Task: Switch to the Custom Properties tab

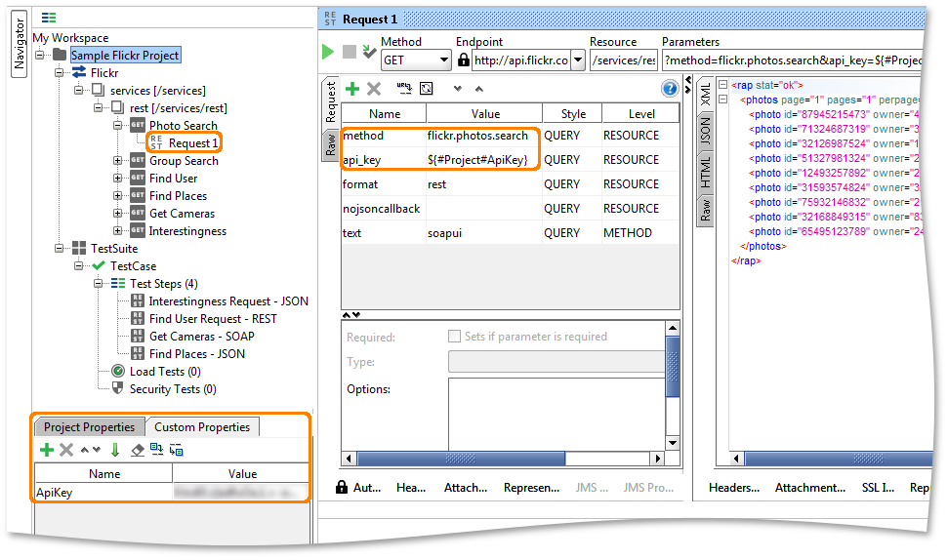Action: click(202, 427)
